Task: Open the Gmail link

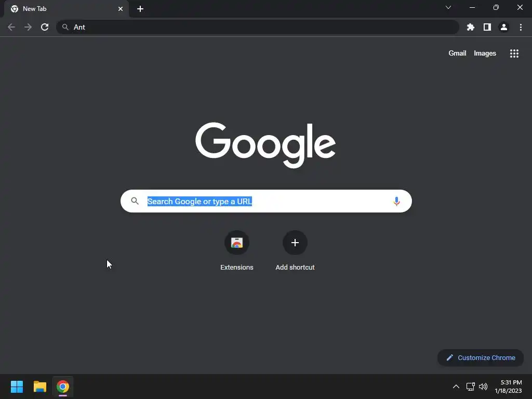Action: (x=457, y=54)
